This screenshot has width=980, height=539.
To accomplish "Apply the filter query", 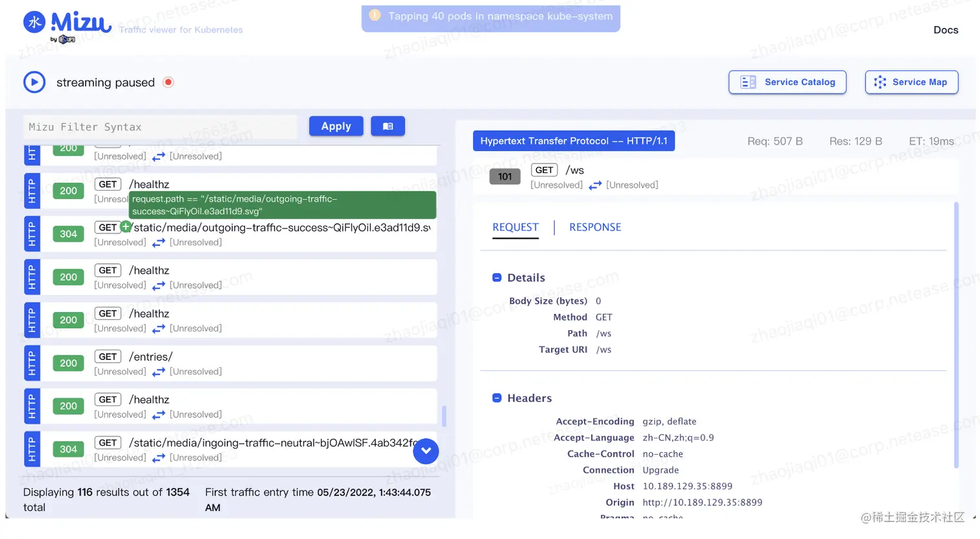I will [x=336, y=126].
